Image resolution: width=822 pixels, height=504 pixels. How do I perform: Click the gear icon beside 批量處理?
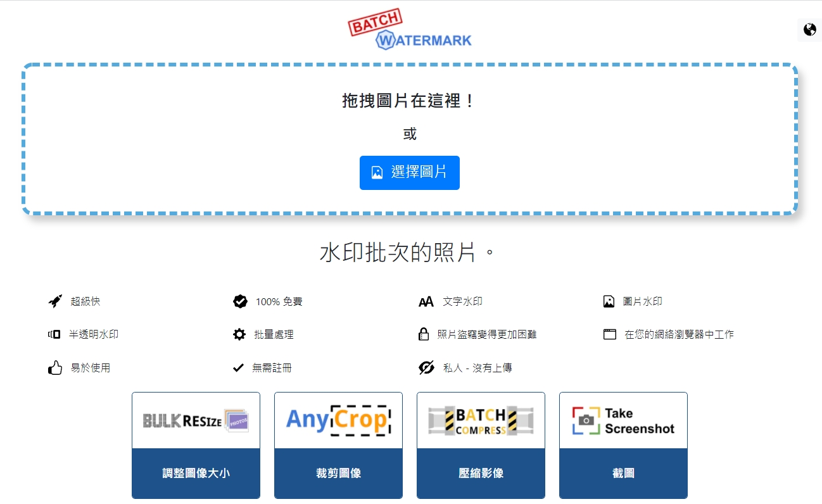coord(239,334)
